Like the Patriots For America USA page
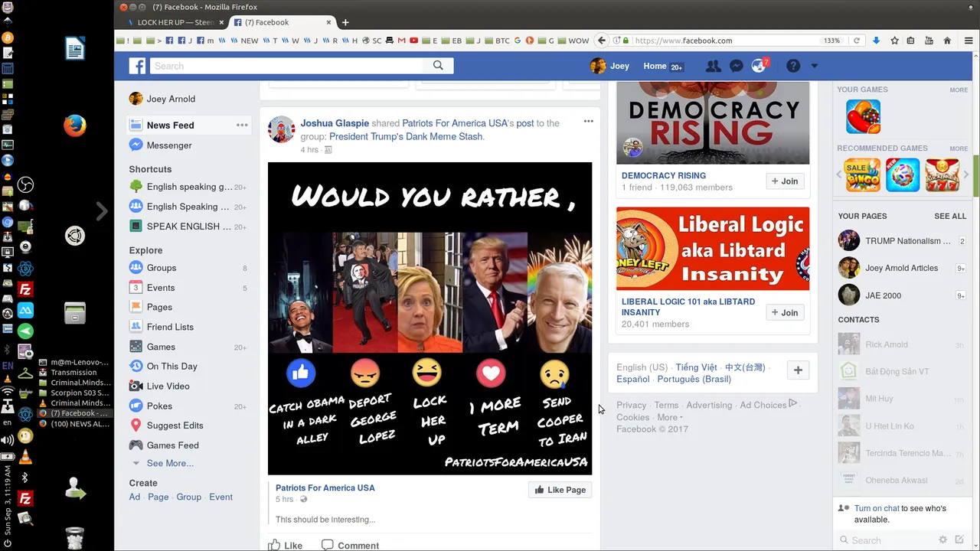The height and width of the screenshot is (551, 980). click(x=560, y=490)
